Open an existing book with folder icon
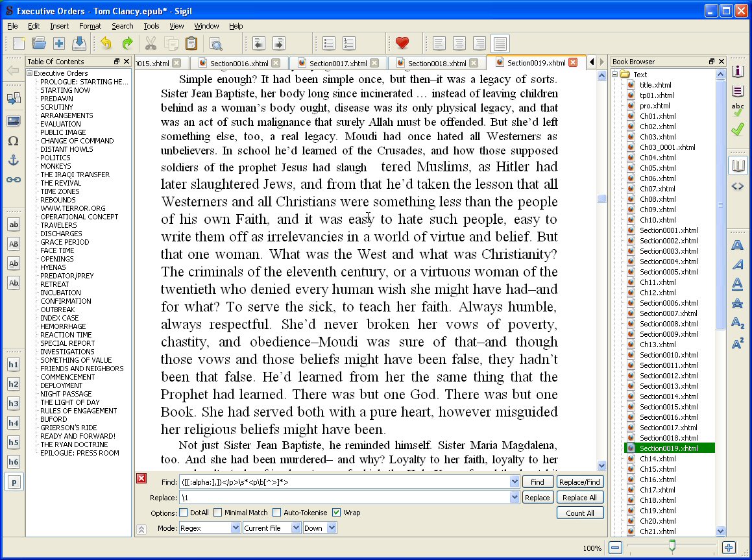 click(39, 43)
